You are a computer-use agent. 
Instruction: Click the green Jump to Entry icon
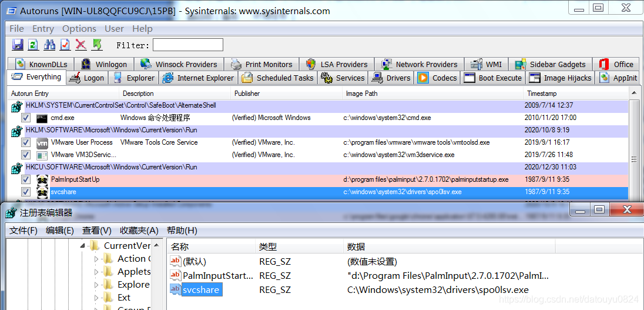pos(96,44)
